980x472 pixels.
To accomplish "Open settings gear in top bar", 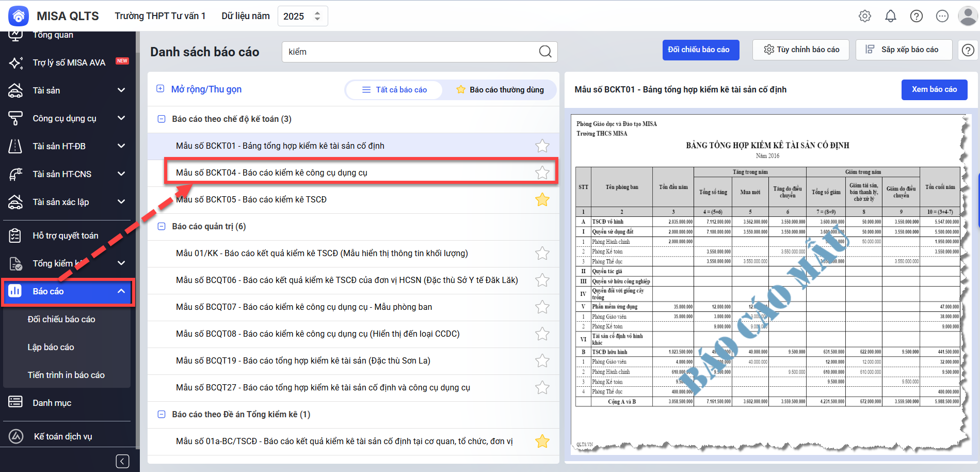I will coord(865,16).
